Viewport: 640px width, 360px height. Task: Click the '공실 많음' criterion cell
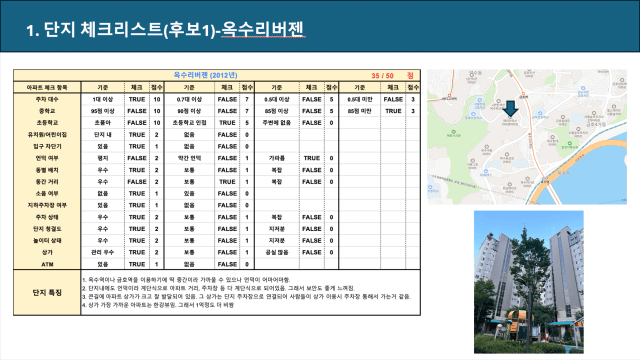click(x=277, y=253)
